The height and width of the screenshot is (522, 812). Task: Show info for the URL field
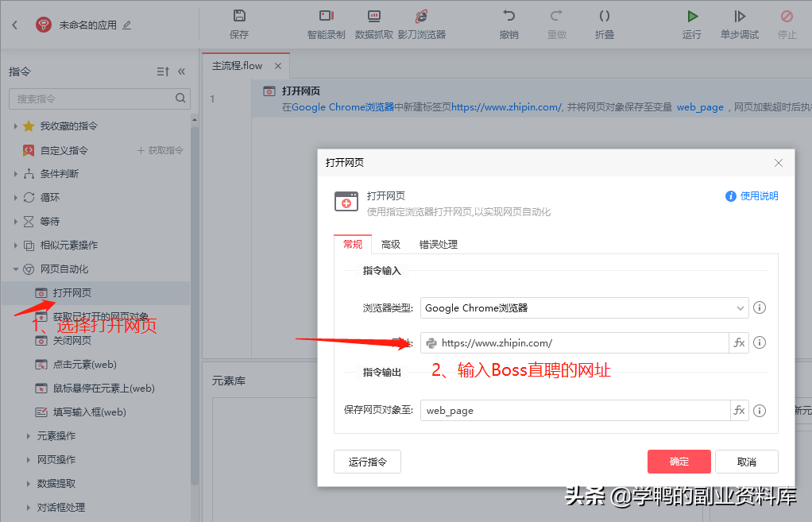tap(760, 342)
